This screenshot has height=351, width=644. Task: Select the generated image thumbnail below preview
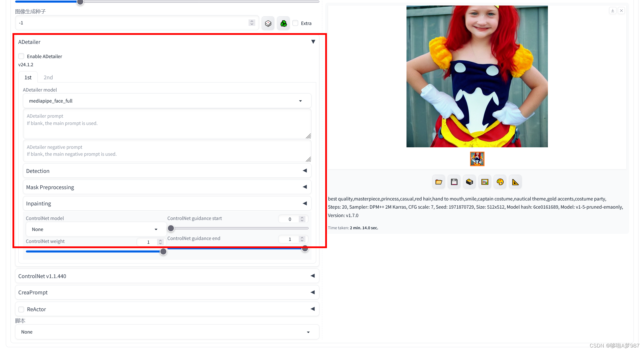pos(477,159)
